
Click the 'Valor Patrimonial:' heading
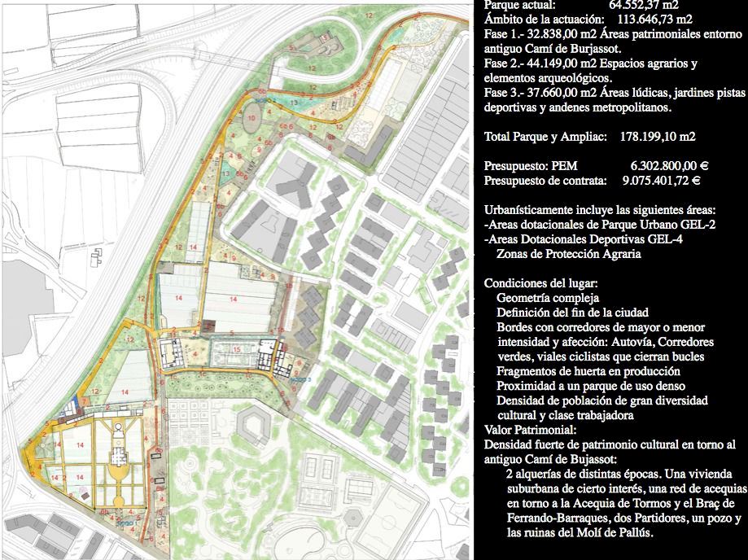click(x=530, y=430)
